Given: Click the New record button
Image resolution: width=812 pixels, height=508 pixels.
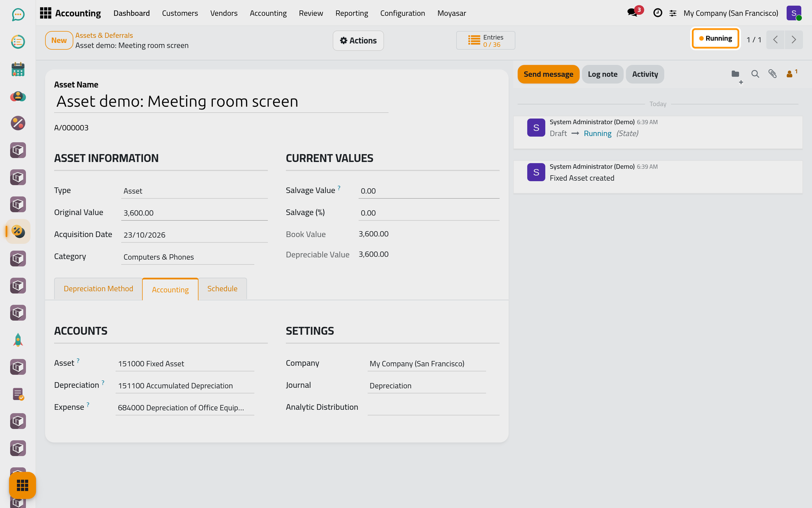Looking at the screenshot, I should click(x=59, y=41).
